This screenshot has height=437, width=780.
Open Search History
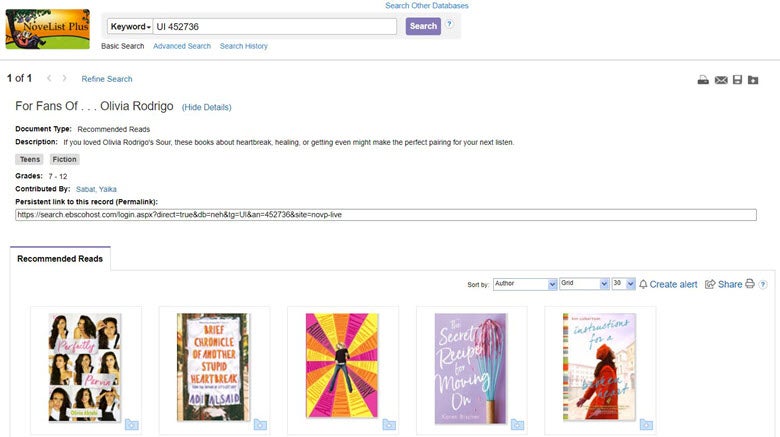coord(244,46)
